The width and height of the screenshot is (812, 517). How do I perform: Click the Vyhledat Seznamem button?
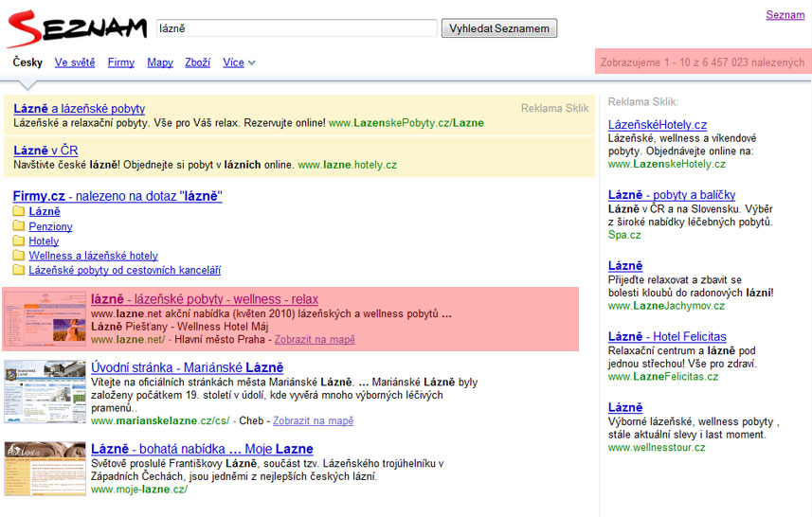click(x=499, y=28)
